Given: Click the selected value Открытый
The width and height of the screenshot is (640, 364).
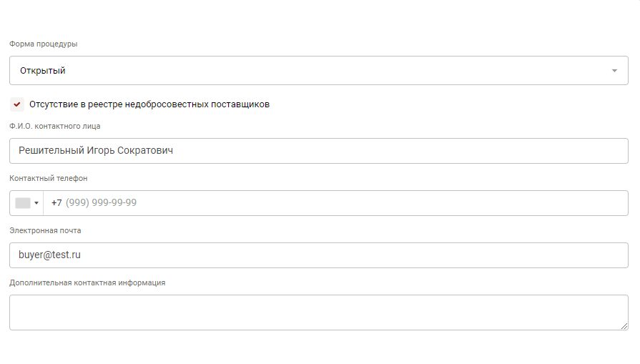Looking at the screenshot, I should (42, 71).
